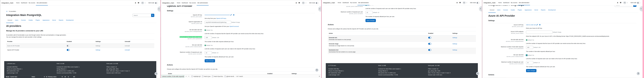The width and height of the screenshot is (644, 78).
Task: Open notifications bell in the AI providers window
Action: [x=135, y=3]
